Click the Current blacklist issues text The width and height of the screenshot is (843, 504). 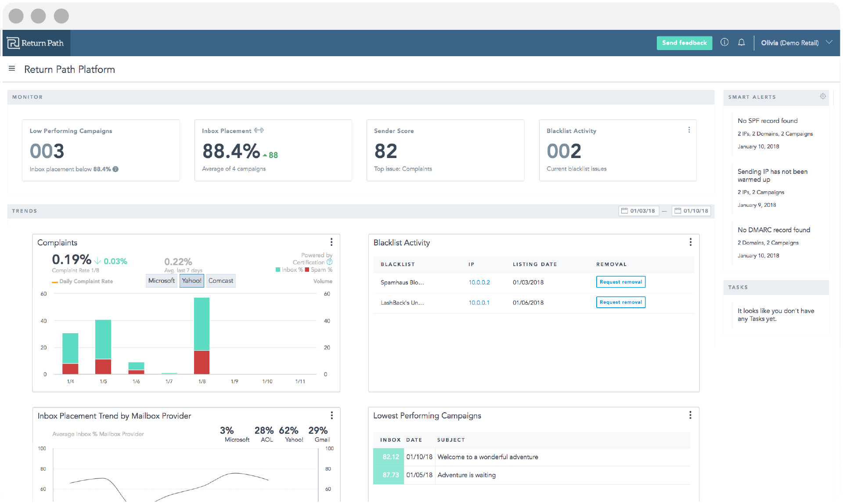click(x=576, y=169)
